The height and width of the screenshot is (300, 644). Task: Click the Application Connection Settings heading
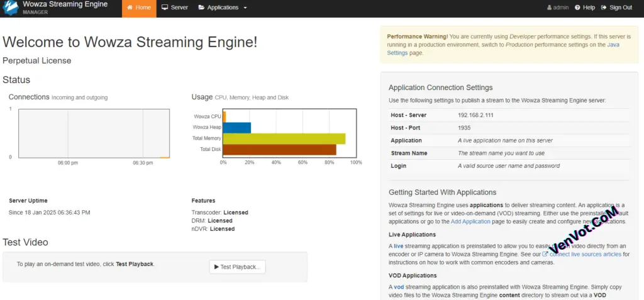[441, 87]
